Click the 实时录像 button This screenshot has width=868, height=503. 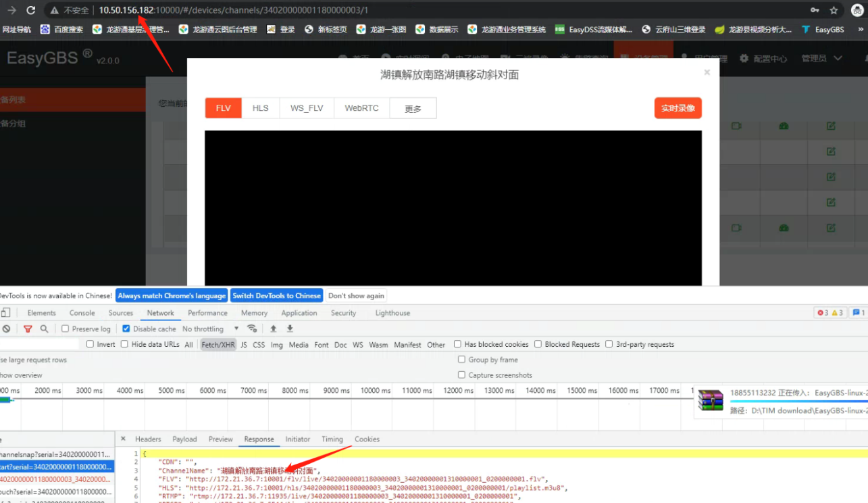click(678, 108)
